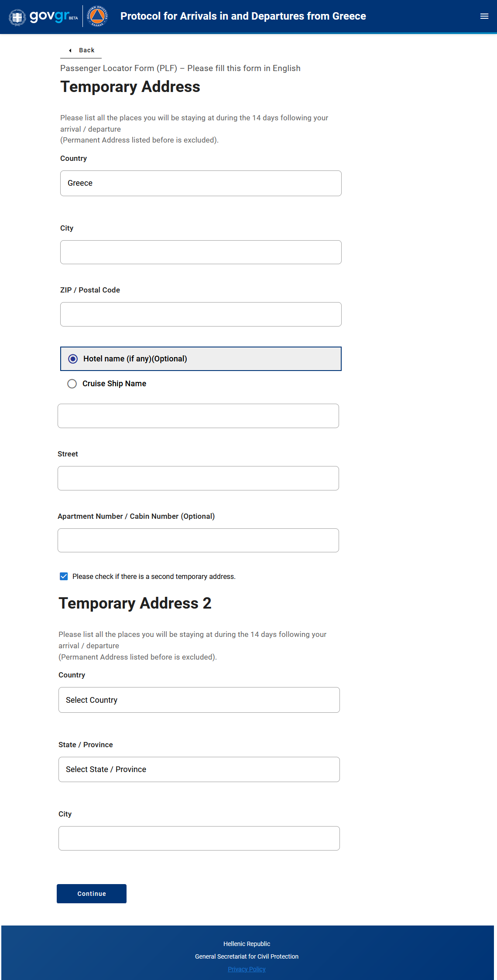Open the first Country dropdown showing Greece
497x980 pixels.
pos(201,183)
